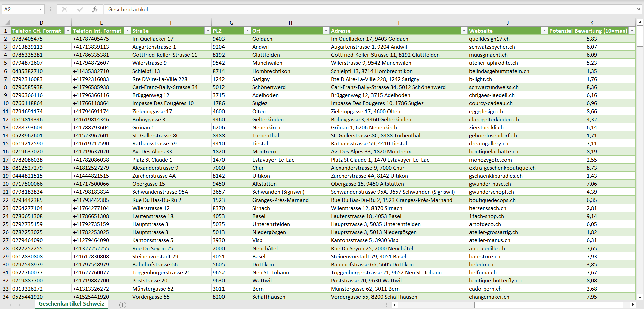Select cell with courcy-cadeau.ch

tap(508, 103)
